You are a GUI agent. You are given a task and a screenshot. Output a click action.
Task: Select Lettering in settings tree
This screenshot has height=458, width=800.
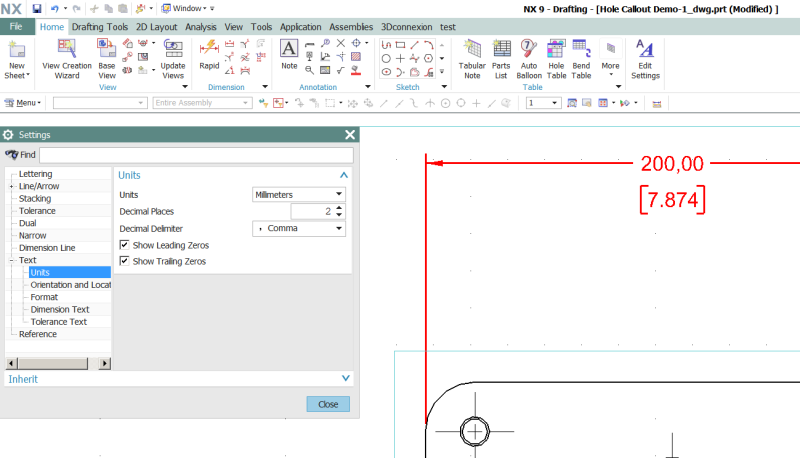pos(35,174)
